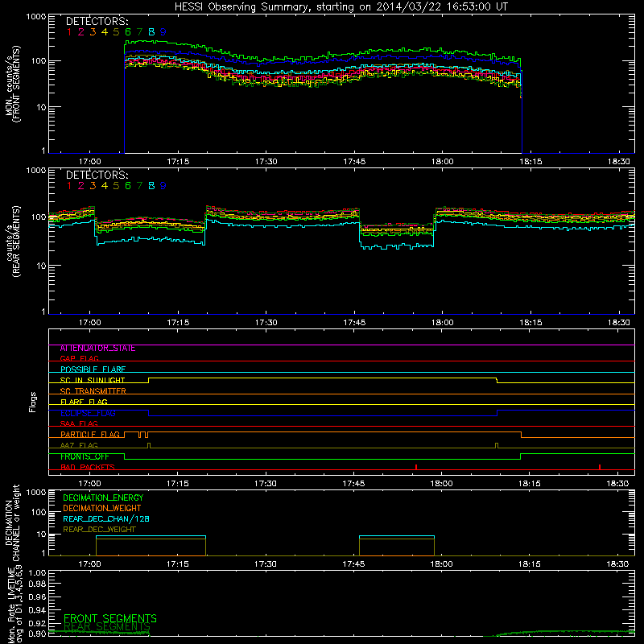
Task: Click the FLARE_FLAG label
Action: [x=84, y=402]
